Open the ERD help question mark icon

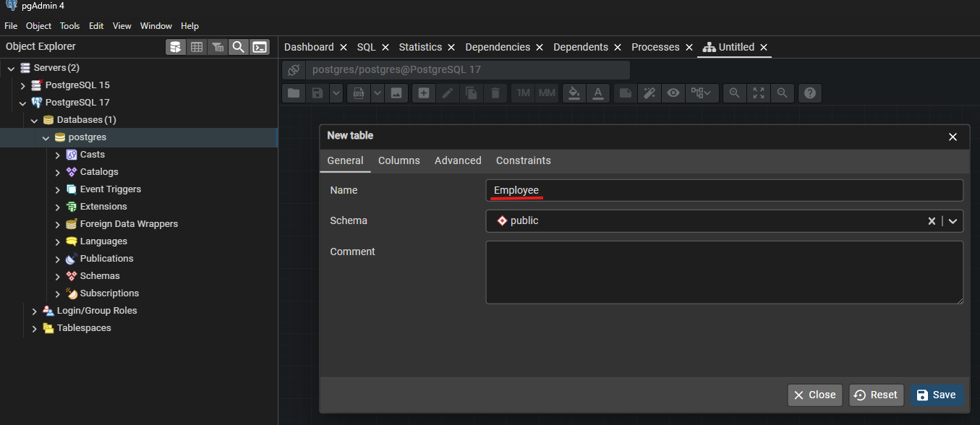click(810, 93)
